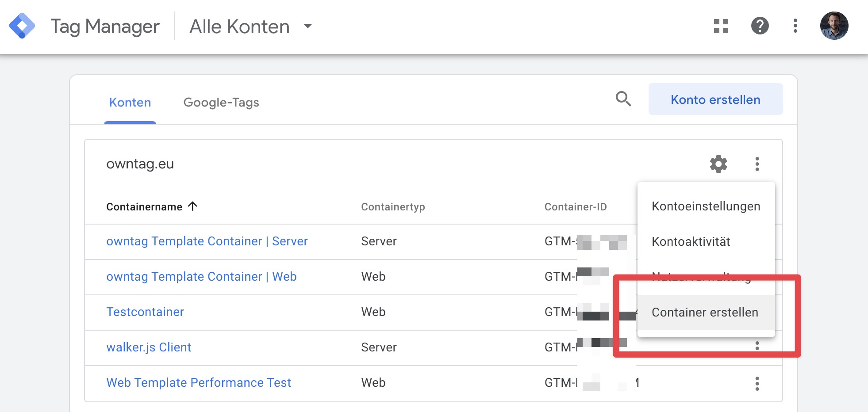
Task: Switch to the Google-Tags tab
Action: 221,103
